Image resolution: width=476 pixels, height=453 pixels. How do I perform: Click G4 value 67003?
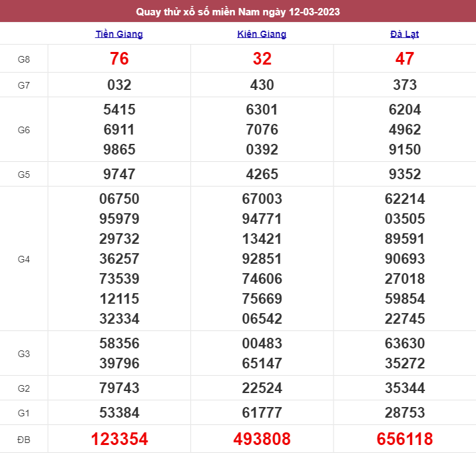click(x=262, y=199)
